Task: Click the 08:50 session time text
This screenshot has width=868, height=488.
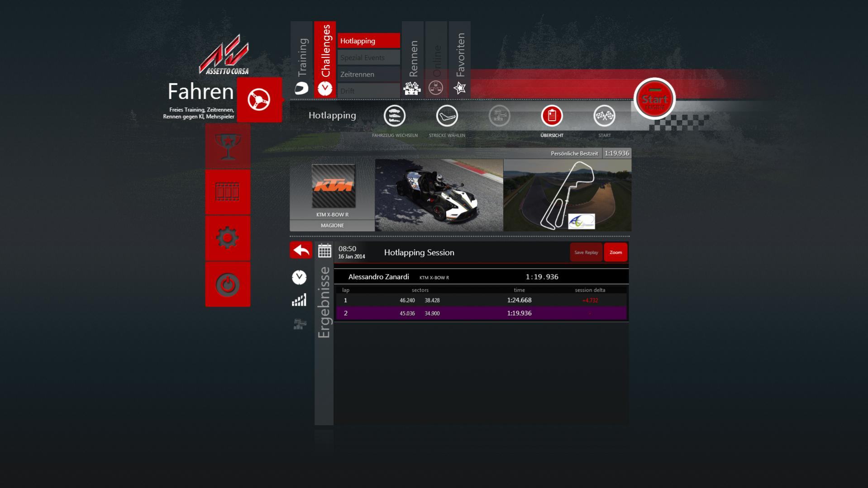Action: (347, 249)
